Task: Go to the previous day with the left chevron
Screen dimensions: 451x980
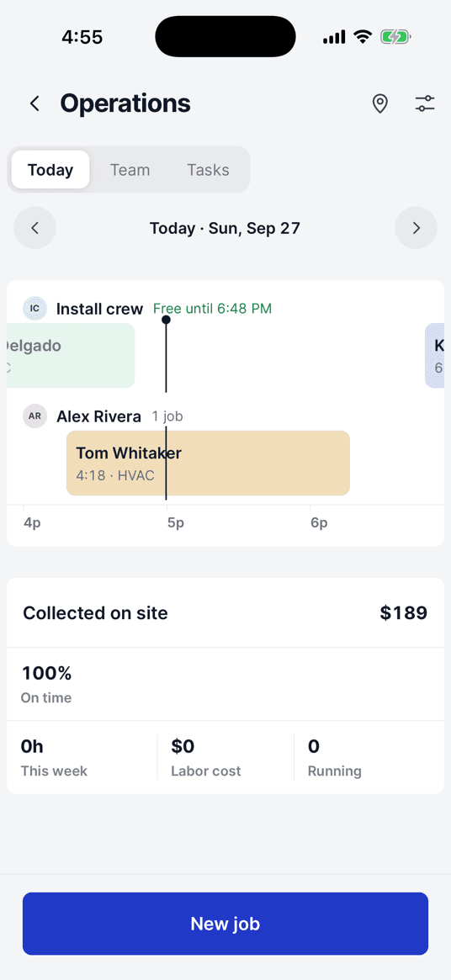Action: [35, 228]
